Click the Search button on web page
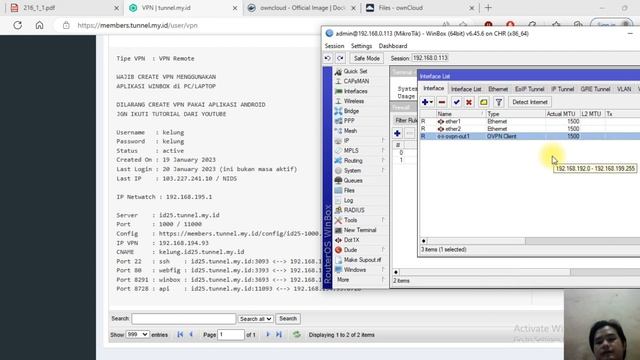Viewport: 640px width, 360px height. [x=288, y=319]
